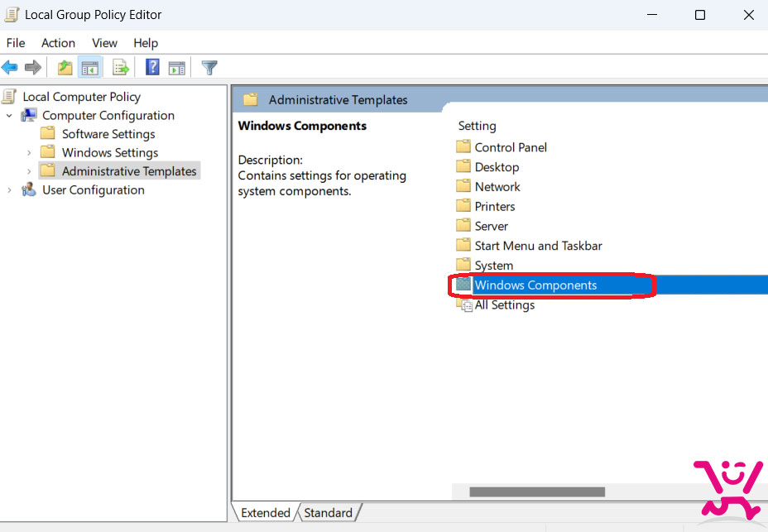Click the Local Computer Policy scroll icon
The height and width of the screenshot is (532, 768).
pos(9,96)
